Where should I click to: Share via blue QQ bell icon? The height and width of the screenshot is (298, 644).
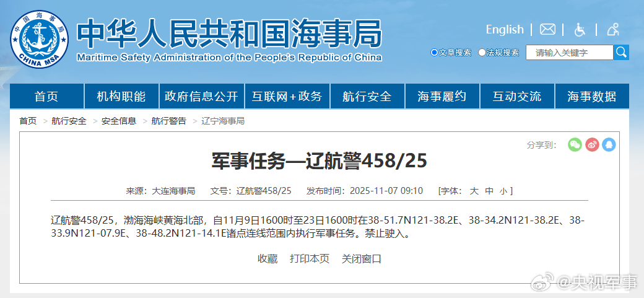609,144
